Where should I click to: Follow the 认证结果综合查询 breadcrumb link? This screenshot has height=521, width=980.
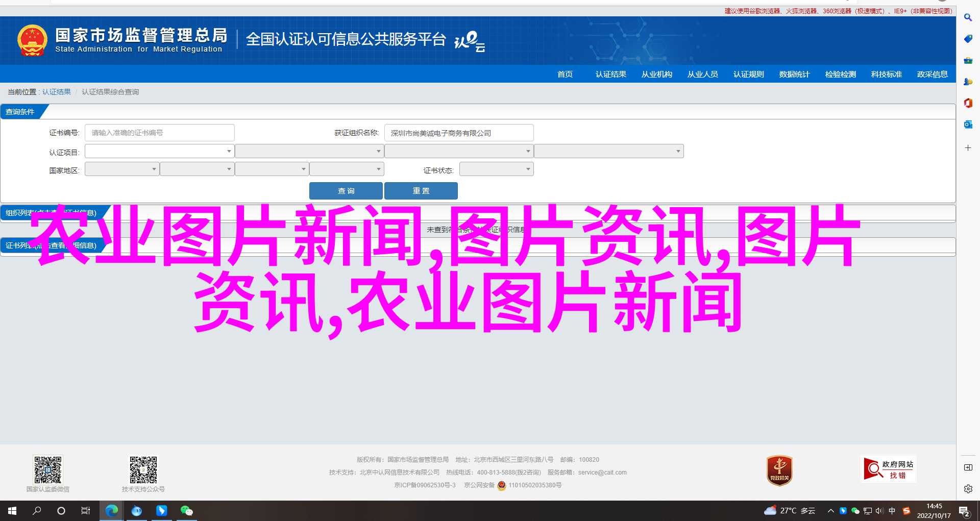click(110, 92)
